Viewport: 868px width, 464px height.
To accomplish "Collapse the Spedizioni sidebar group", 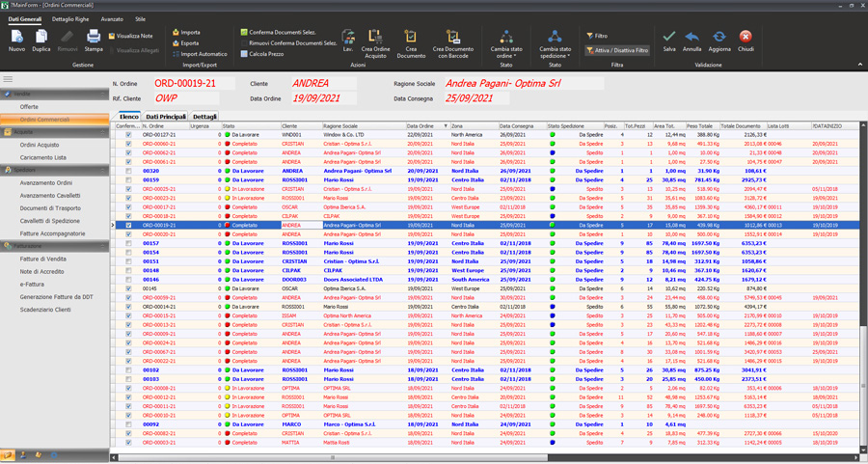I will click(x=102, y=170).
